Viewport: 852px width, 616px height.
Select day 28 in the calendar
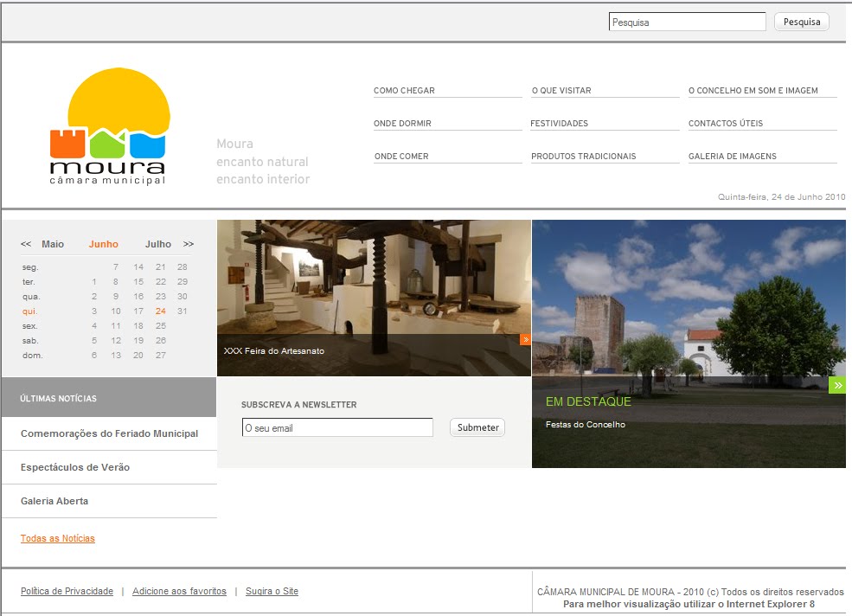[x=182, y=267]
